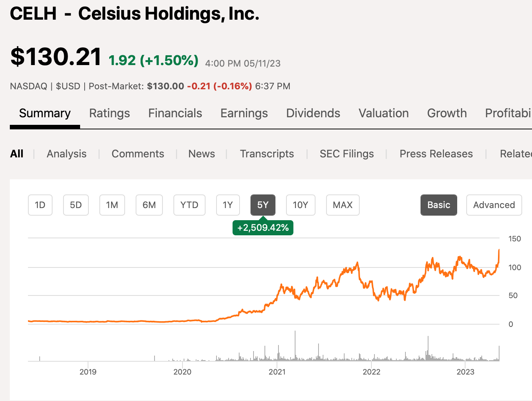
Task: Open the Growth tab
Action: 447,113
